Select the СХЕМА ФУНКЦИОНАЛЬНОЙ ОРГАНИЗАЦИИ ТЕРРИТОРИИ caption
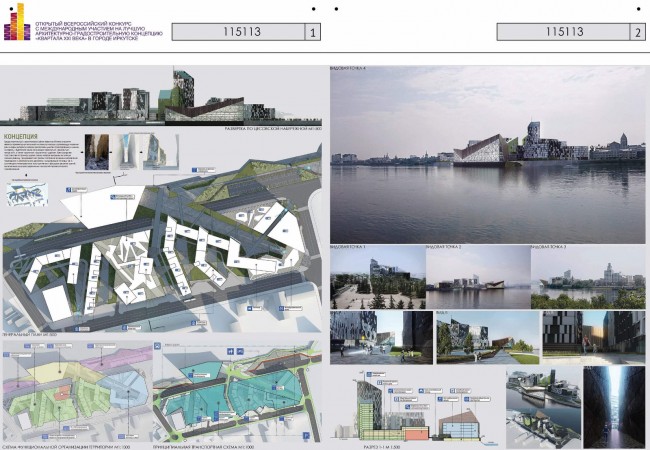650x450 pixels. 66,447
